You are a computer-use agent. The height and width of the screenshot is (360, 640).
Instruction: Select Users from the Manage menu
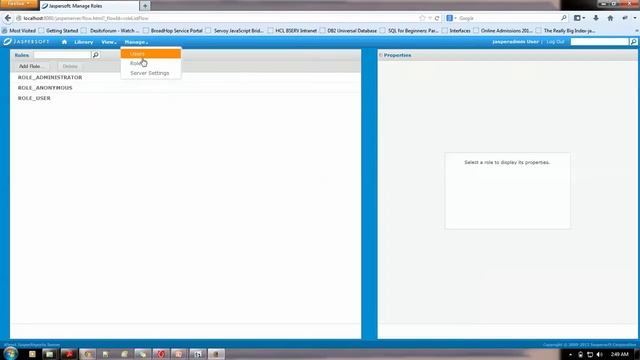tap(151, 53)
